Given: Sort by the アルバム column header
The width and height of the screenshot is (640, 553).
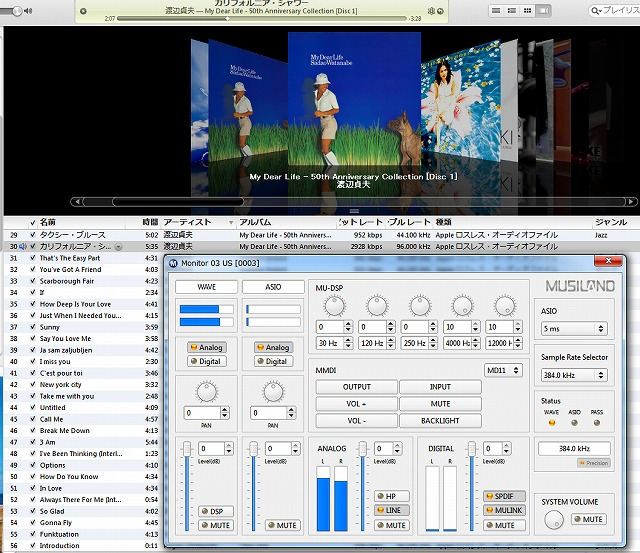Looking at the screenshot, I should click(256, 222).
